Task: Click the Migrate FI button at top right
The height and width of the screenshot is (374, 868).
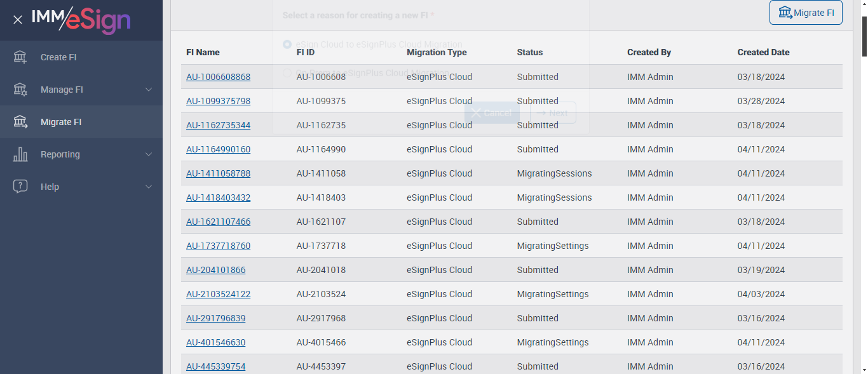Action: tap(806, 13)
